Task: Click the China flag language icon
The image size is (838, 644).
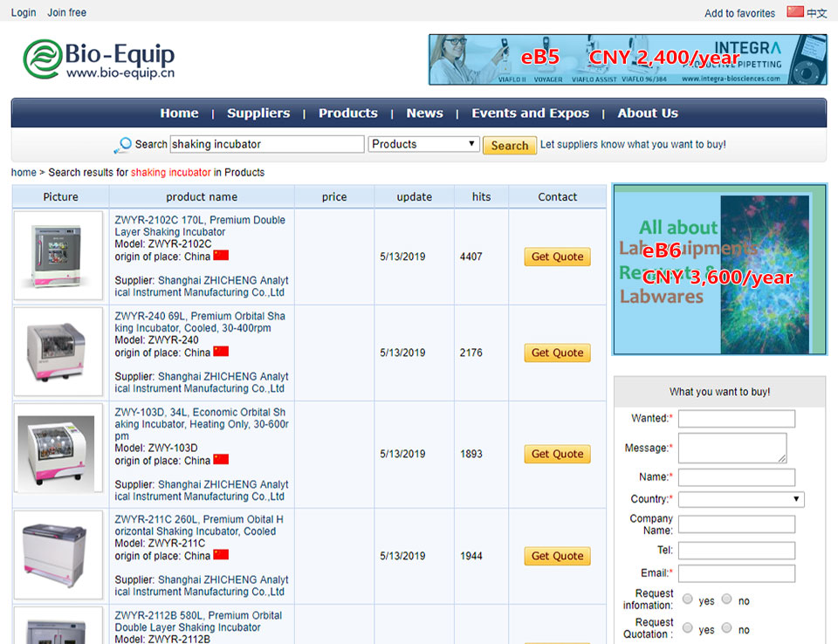Action: click(x=794, y=12)
